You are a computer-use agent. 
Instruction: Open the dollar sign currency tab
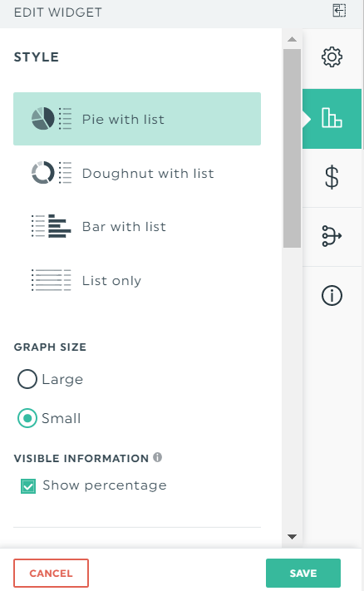[x=332, y=178]
